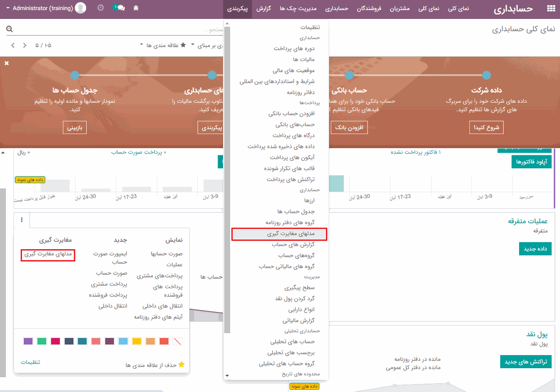Click the bug debug tools icon

coord(136,8)
